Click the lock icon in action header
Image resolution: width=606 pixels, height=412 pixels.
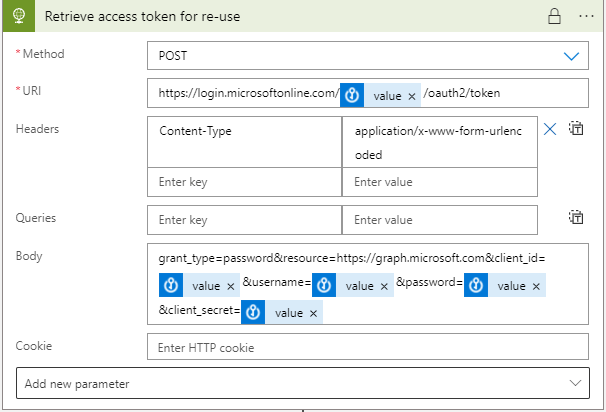click(x=553, y=17)
